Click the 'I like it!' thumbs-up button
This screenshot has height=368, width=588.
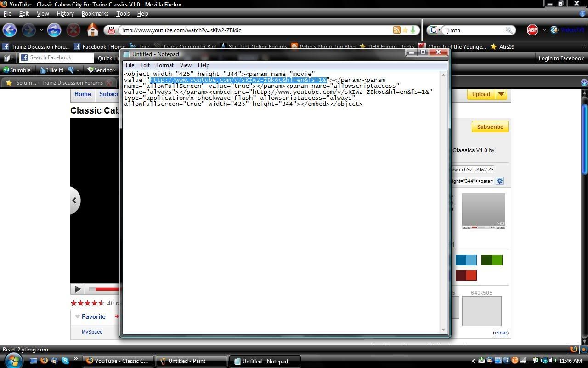[x=51, y=70]
